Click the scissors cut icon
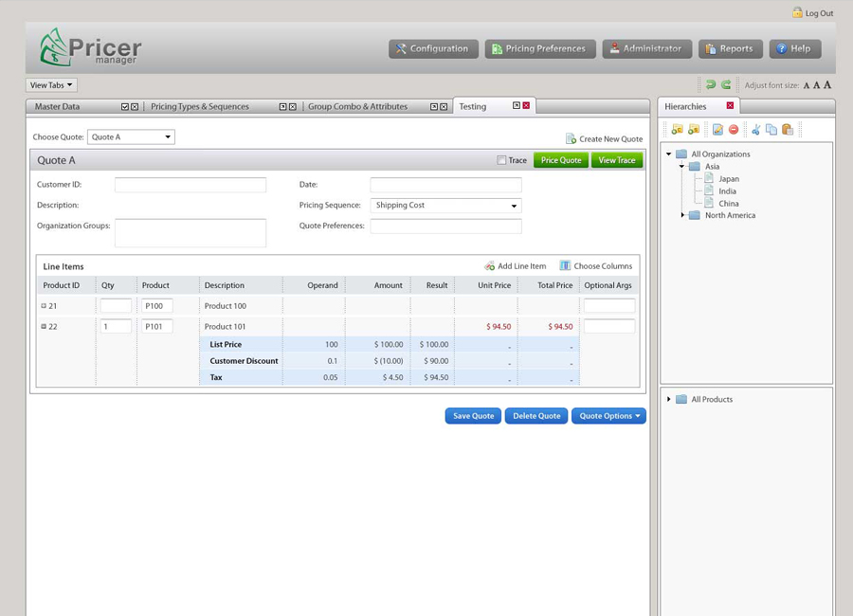This screenshot has height=616, width=853. (755, 130)
